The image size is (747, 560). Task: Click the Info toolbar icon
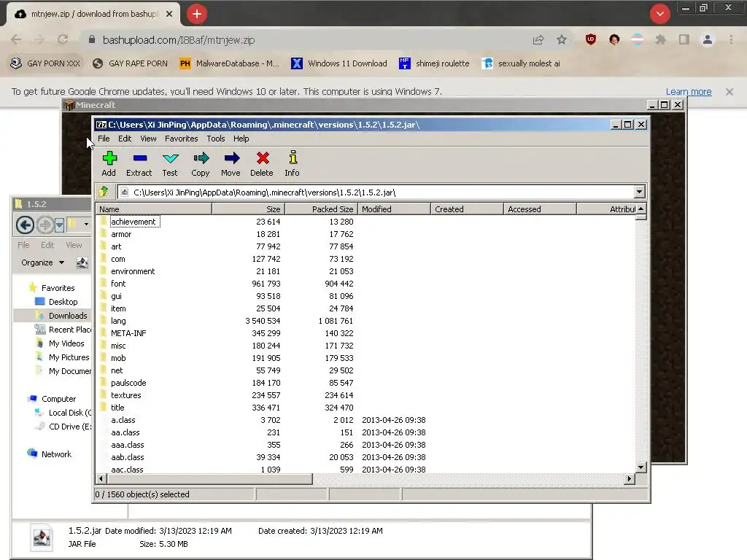(x=293, y=164)
